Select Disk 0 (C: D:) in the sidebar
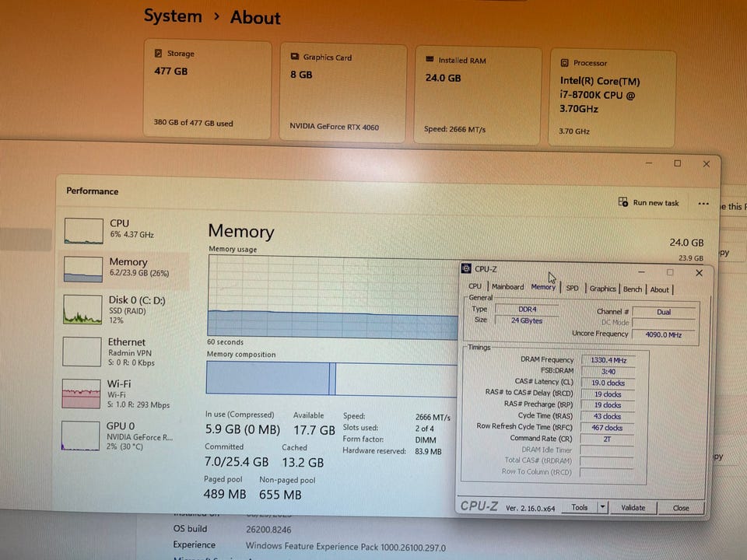Viewport: 747px width, 560px height. click(x=124, y=310)
